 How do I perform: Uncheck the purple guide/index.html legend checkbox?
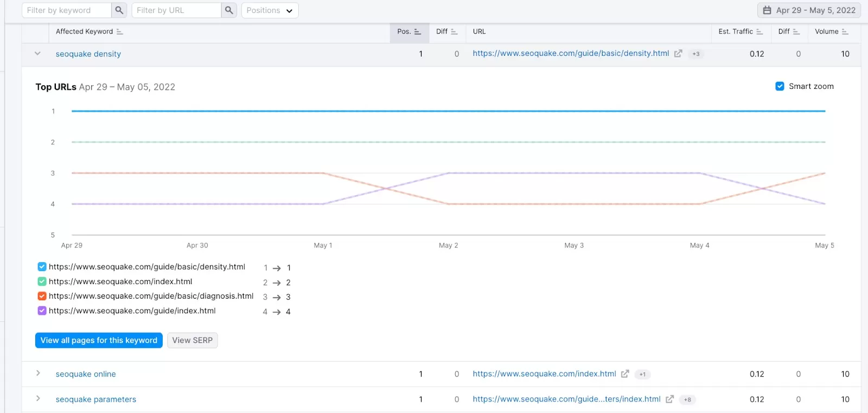click(42, 311)
